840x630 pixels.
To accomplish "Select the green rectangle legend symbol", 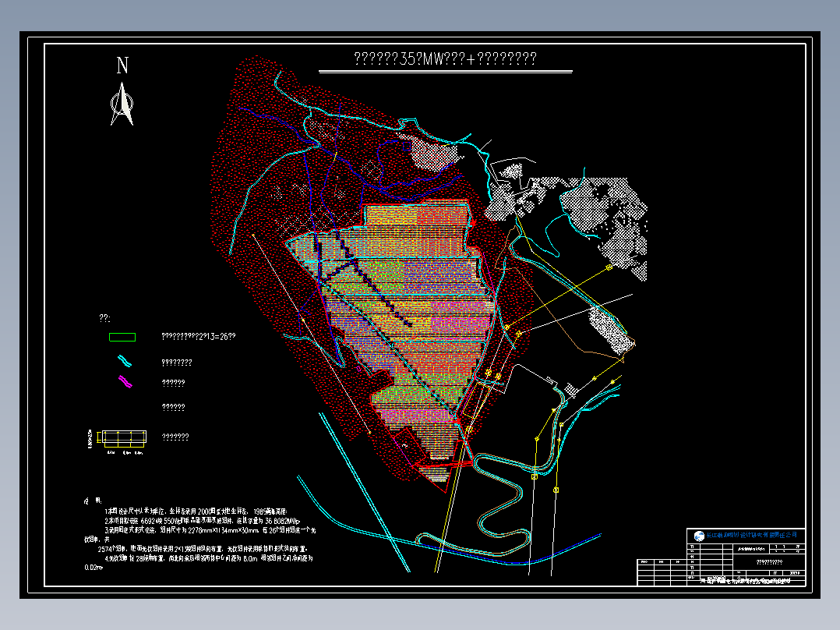I will pyautogui.click(x=122, y=338).
